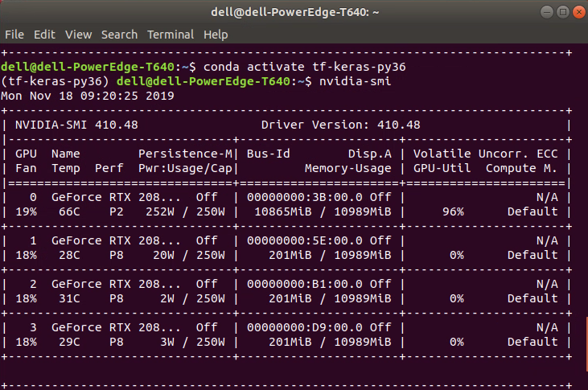Click the 252W / 250W power reading

pyautogui.click(x=185, y=211)
